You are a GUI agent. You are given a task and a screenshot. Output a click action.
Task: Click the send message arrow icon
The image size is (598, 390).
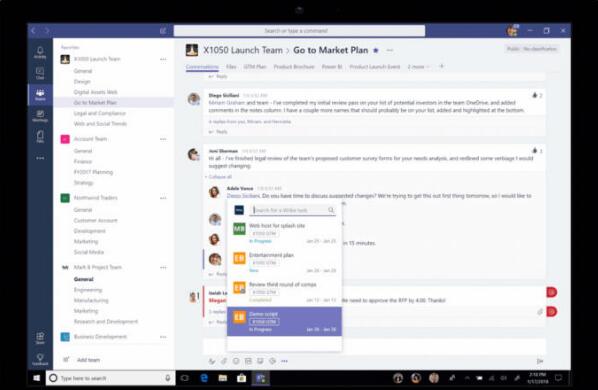540,361
